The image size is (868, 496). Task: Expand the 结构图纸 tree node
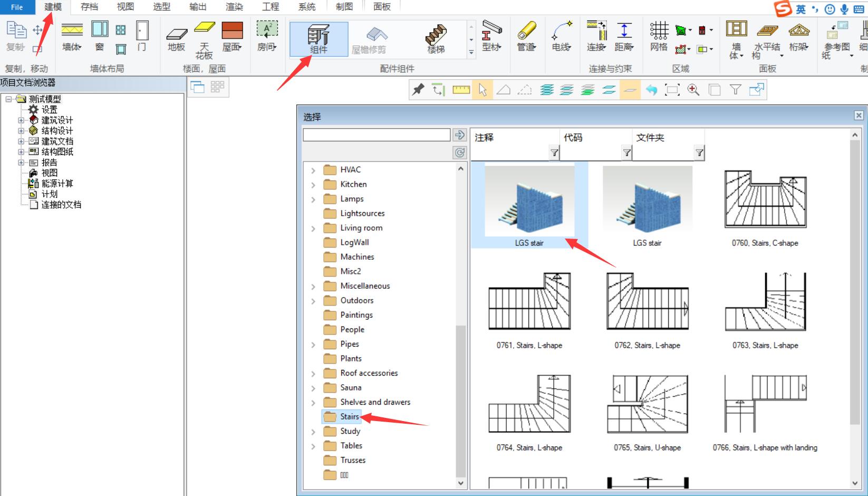click(21, 152)
